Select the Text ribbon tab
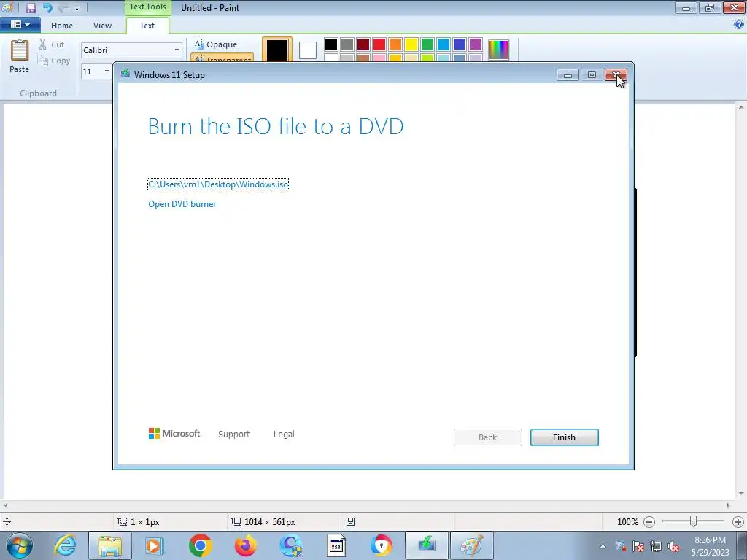747x560 pixels. (147, 26)
